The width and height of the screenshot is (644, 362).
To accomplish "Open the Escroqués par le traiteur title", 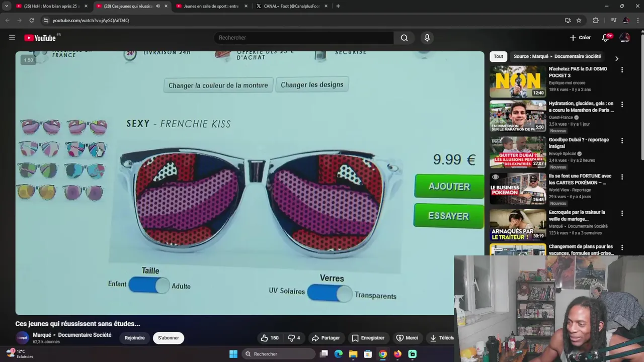I will point(577,216).
